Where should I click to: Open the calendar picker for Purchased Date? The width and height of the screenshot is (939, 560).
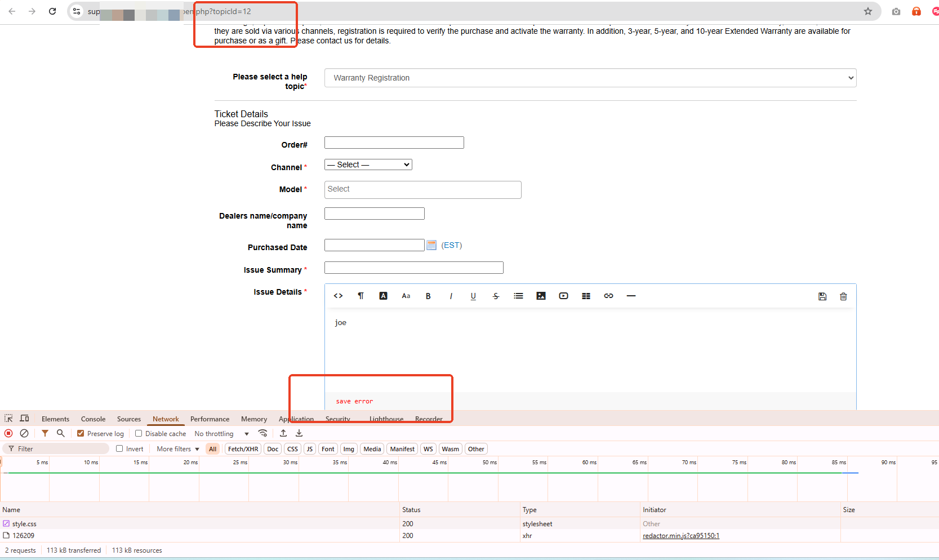(x=431, y=245)
